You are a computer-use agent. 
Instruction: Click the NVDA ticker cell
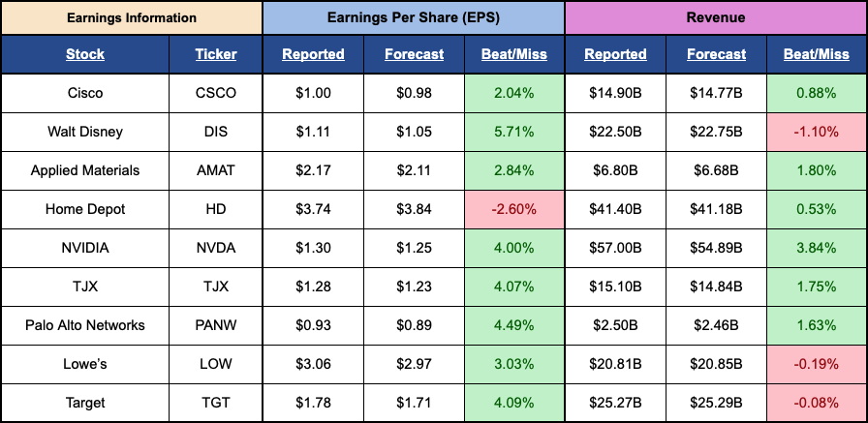216,248
